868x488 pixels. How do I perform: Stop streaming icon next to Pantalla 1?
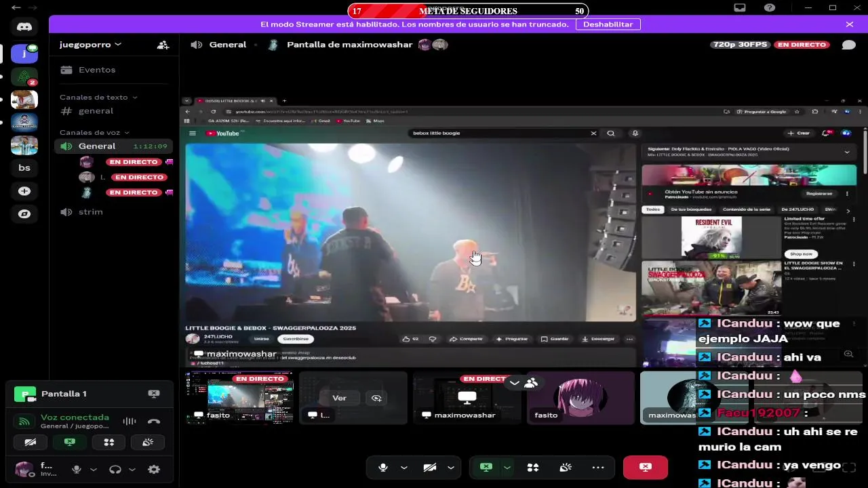click(x=154, y=394)
